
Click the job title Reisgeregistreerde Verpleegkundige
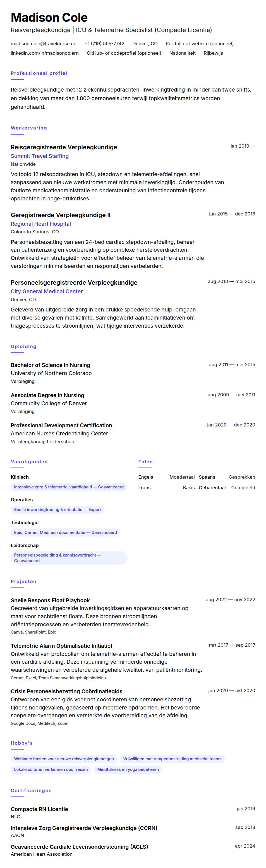tap(64, 147)
